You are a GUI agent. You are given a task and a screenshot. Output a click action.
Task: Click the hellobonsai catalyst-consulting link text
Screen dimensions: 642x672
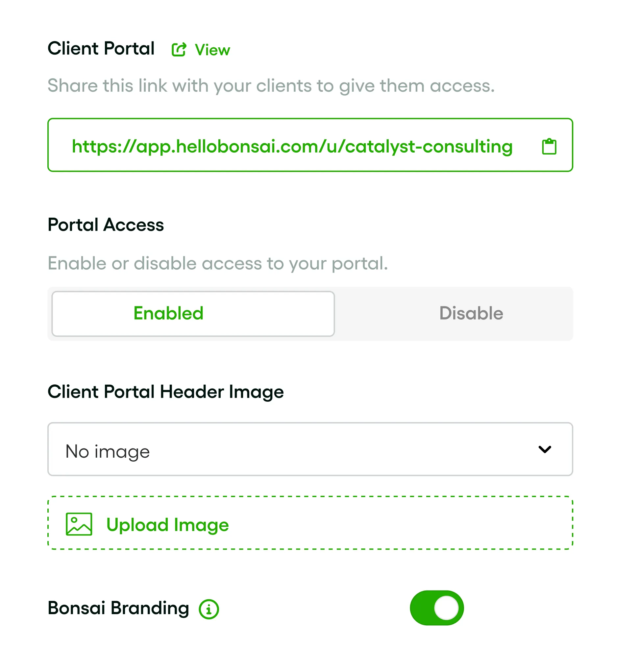292,146
